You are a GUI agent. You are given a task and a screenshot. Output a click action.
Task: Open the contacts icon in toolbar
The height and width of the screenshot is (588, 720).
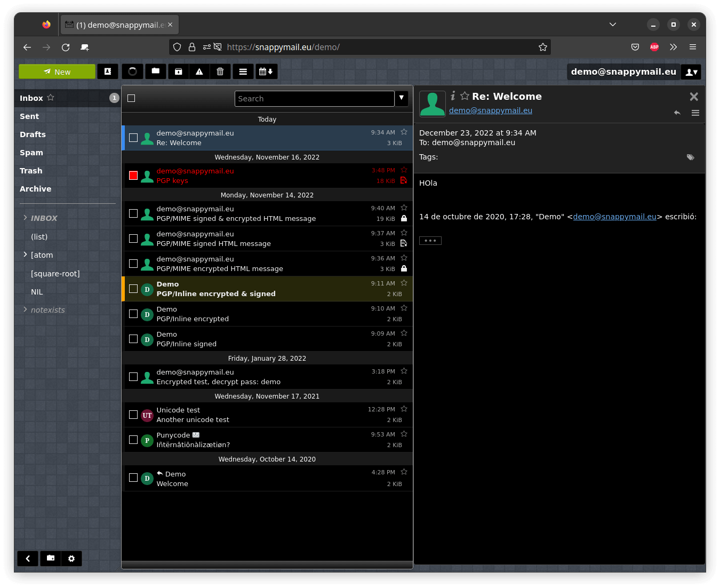tap(108, 71)
